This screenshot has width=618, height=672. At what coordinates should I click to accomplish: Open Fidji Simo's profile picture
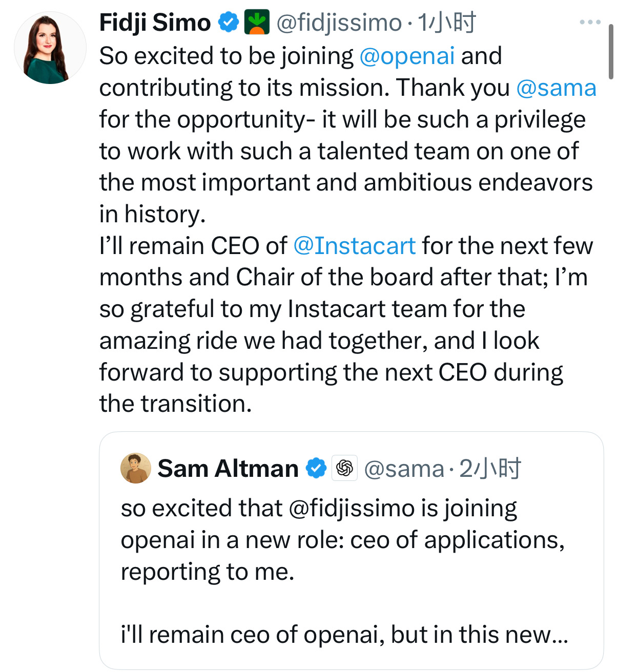point(50,48)
